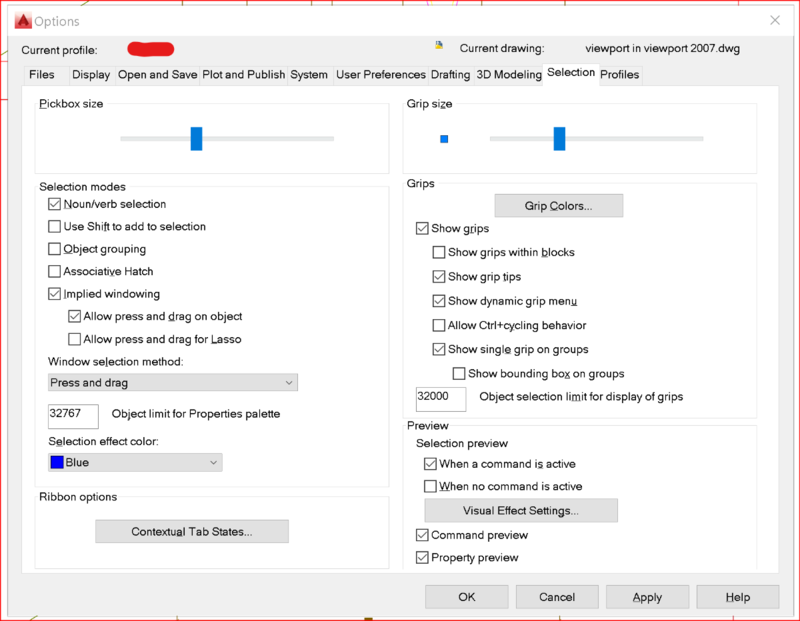Go to the Open and Save tab
Viewport: 800px width, 621px height.
click(x=157, y=75)
